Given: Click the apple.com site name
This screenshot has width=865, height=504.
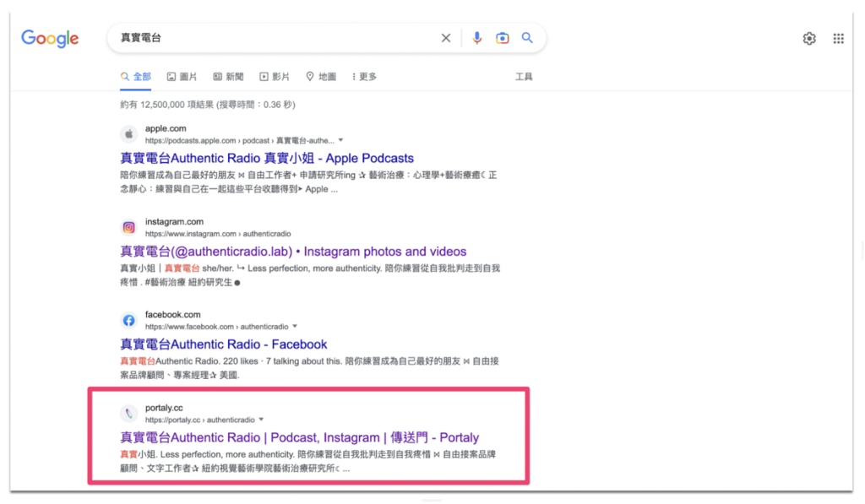Looking at the screenshot, I should click(x=166, y=128).
